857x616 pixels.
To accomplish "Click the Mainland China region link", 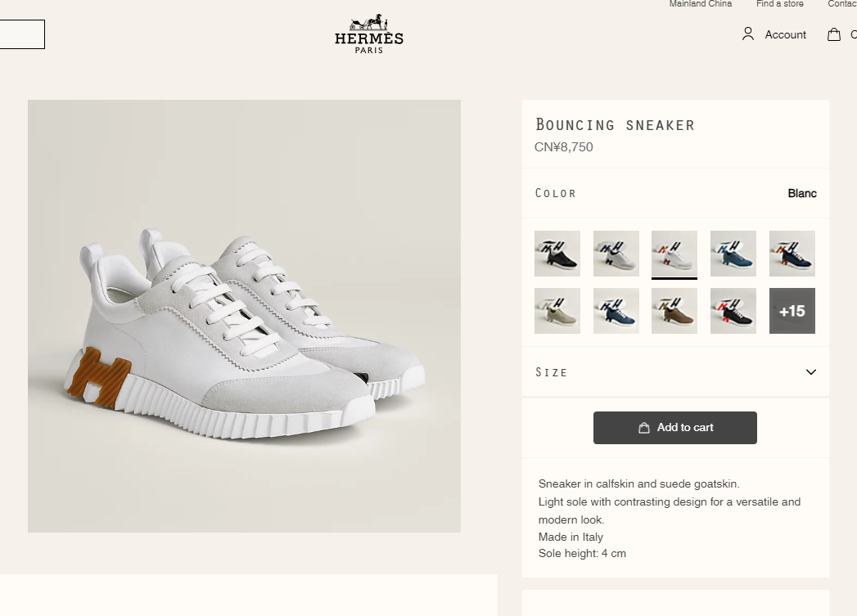I will point(700,4).
